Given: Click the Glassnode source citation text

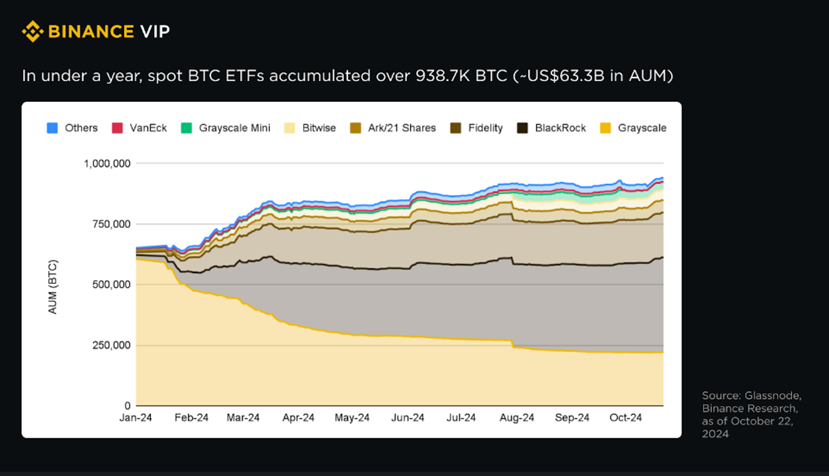Looking at the screenshot, I should 751,415.
